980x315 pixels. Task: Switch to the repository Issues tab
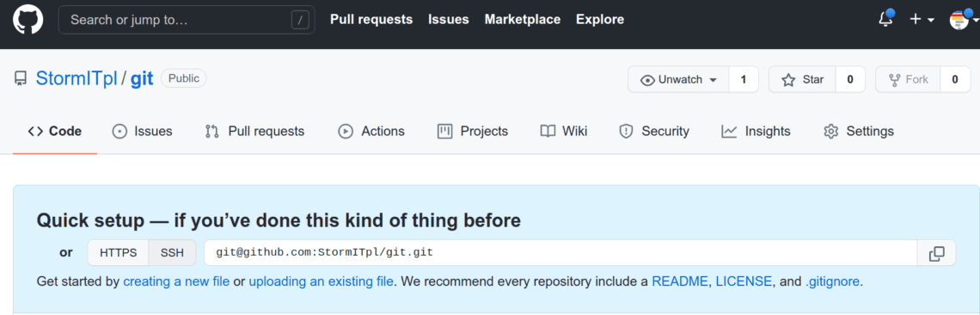coord(142,132)
